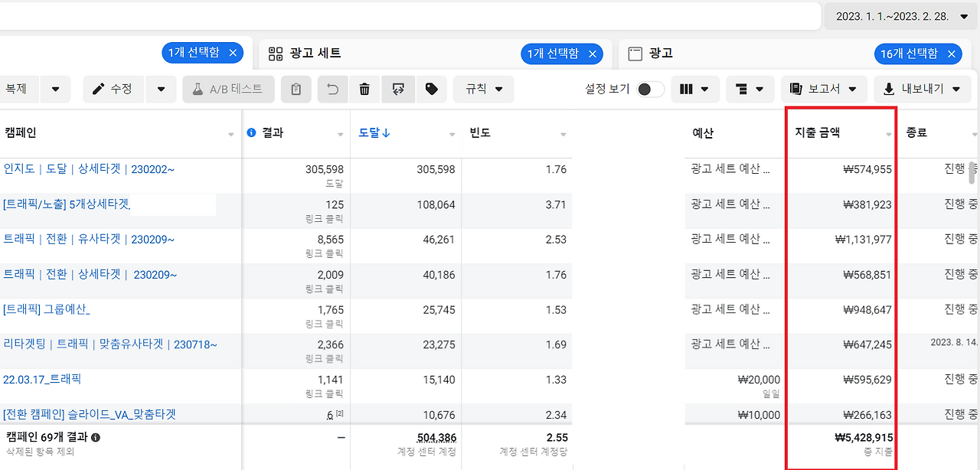Image resolution: width=980 pixels, height=470 pixels.
Task: Open the 복제 dropdown arrow
Action: click(x=54, y=89)
